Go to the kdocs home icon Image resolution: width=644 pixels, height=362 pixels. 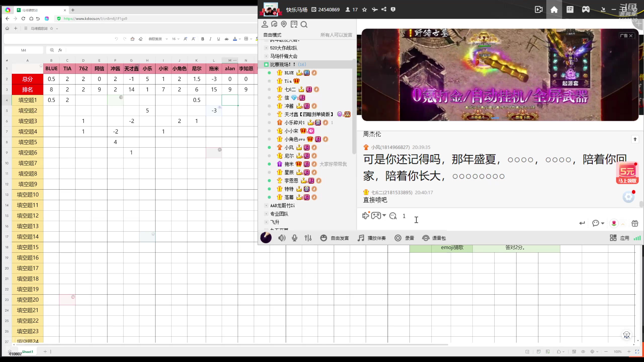tap(7, 28)
